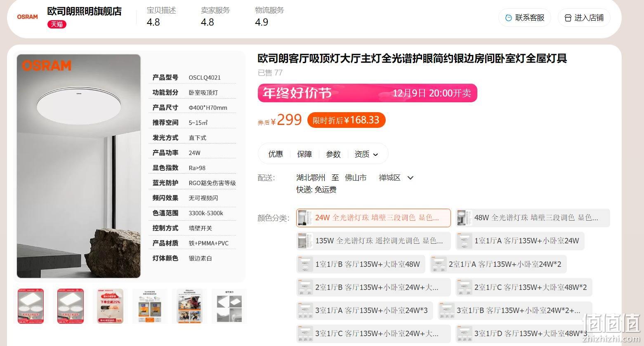Screen dimensions: 644x346
Task: Switch to the 优惠 tab
Action: 276,154
